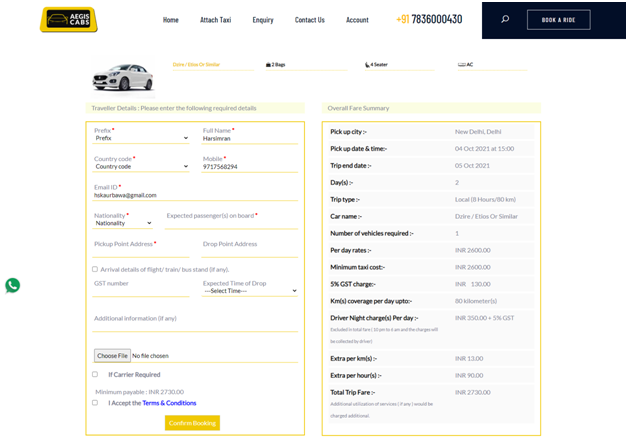Viewport: 628px width, 443px height.
Task: Open WhatsApp chat icon
Action: pyautogui.click(x=12, y=286)
